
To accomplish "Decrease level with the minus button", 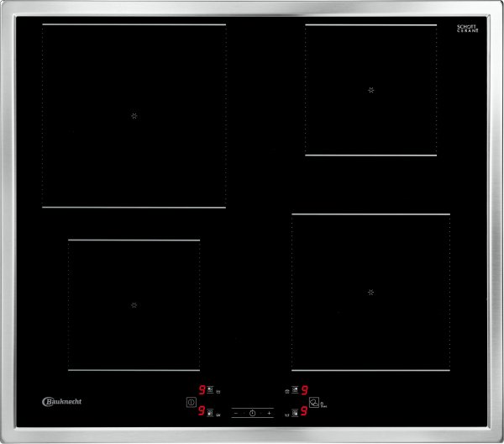I will [x=237, y=413].
